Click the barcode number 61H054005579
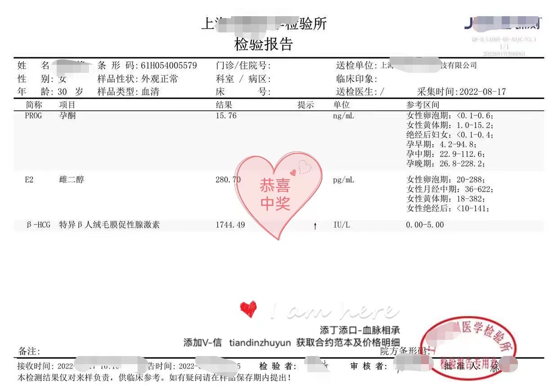The height and width of the screenshot is (392, 557). pyautogui.click(x=169, y=66)
